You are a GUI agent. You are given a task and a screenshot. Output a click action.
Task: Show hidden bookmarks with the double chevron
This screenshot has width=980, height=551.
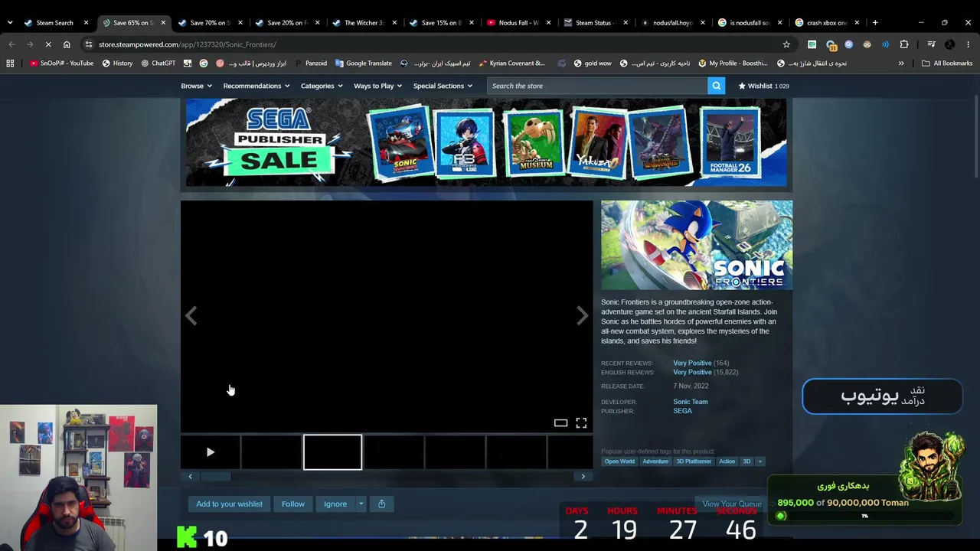coord(901,64)
